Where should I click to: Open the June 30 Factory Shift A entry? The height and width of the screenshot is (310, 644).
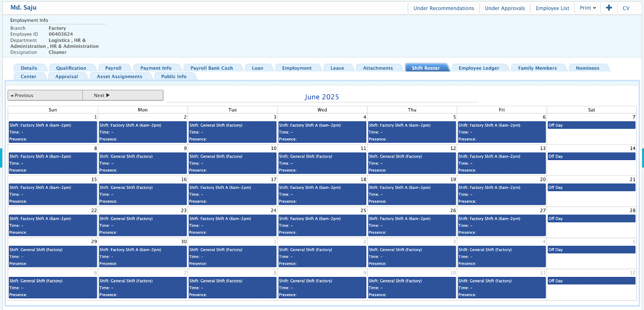pyautogui.click(x=142, y=256)
